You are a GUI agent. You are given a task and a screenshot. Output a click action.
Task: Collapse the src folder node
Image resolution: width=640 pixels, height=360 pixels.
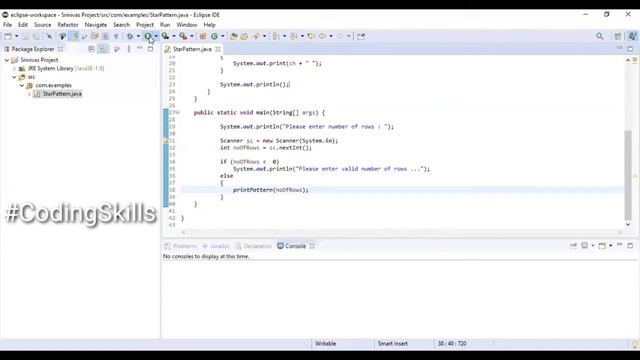pyautogui.click(x=14, y=77)
